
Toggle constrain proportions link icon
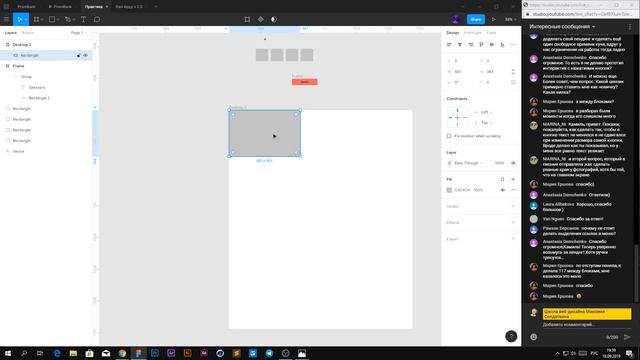[513, 71]
